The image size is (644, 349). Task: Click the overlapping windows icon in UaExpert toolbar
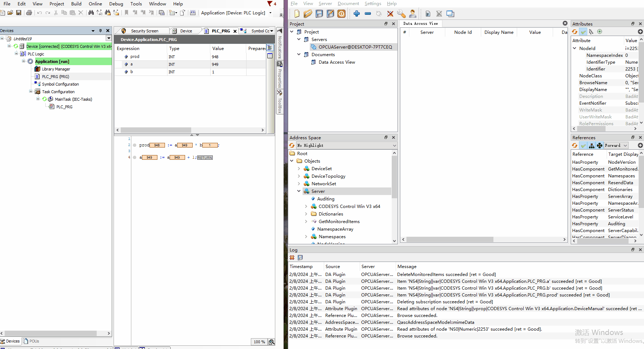pos(450,14)
